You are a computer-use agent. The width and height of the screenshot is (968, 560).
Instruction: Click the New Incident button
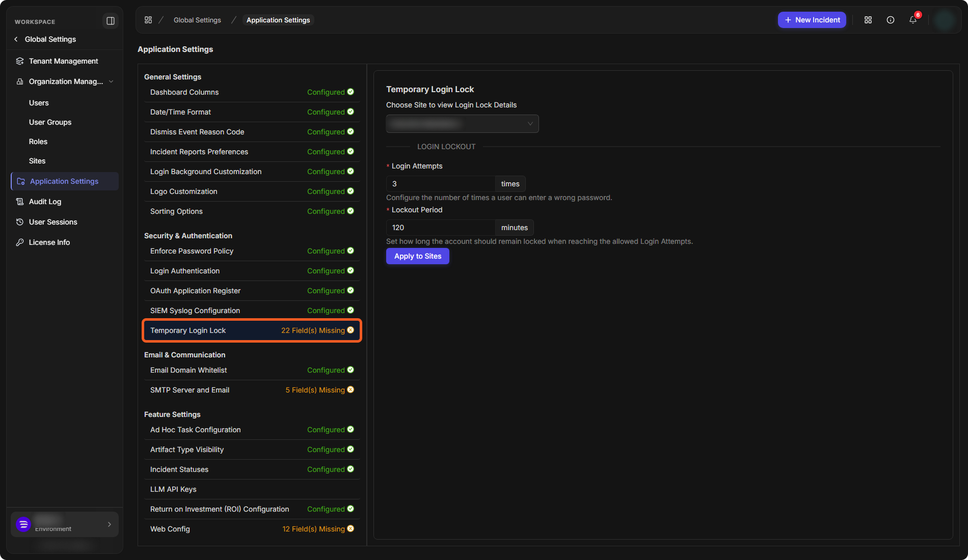(812, 20)
